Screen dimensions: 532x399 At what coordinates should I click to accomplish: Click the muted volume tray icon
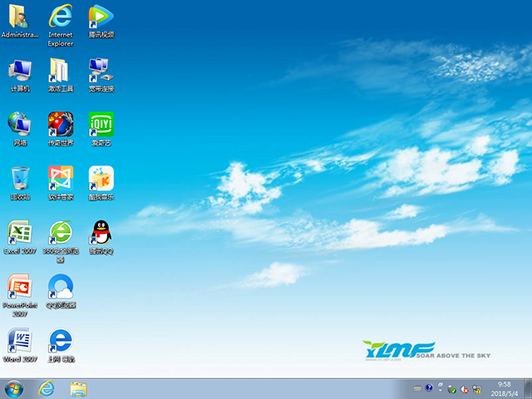tap(465, 388)
